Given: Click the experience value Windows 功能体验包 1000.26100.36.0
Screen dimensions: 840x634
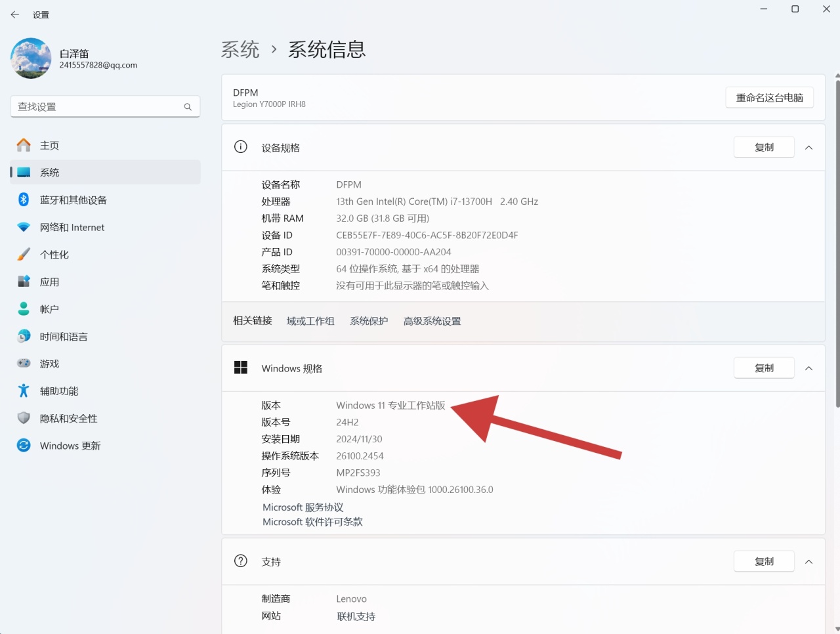Looking at the screenshot, I should pos(415,490).
